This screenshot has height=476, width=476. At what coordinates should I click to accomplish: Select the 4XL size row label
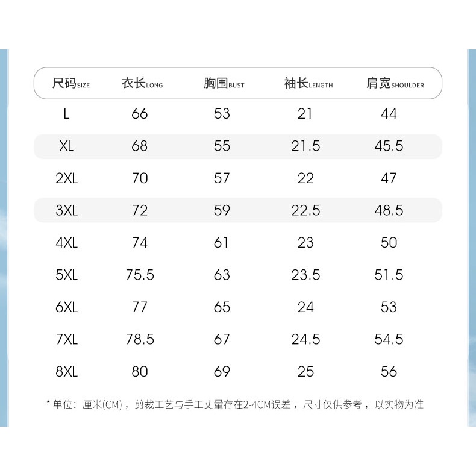66,243
